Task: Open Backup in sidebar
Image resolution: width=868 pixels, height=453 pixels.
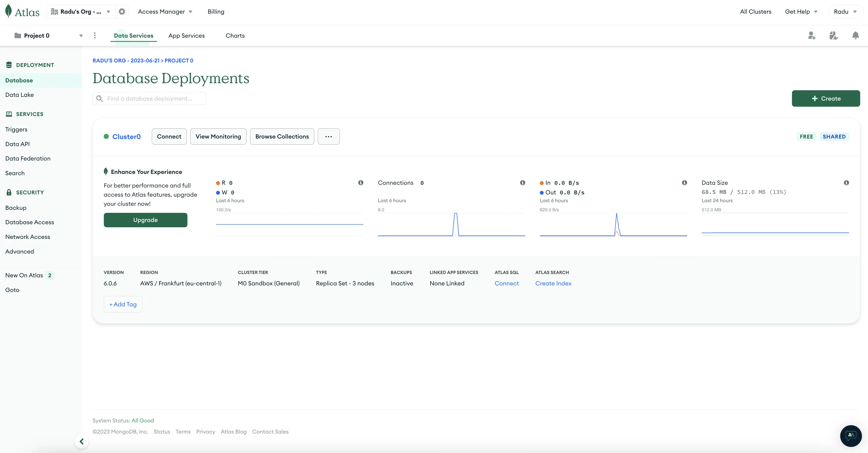Action: pyautogui.click(x=16, y=208)
